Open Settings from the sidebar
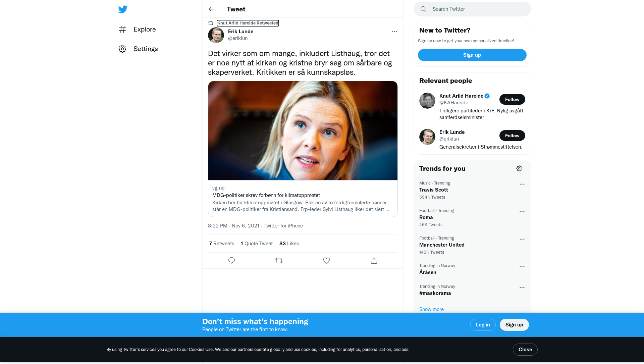This screenshot has width=644, height=364. pyautogui.click(x=138, y=49)
